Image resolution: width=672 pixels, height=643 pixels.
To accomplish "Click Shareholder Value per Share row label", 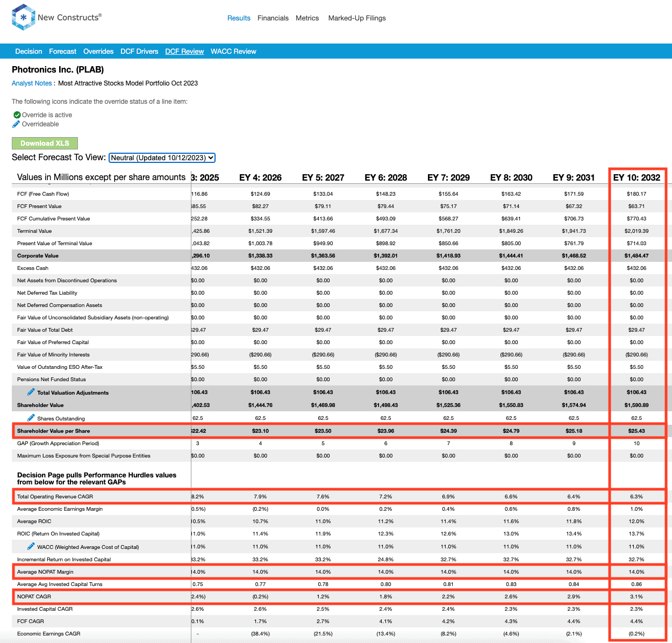I will coord(53,431).
